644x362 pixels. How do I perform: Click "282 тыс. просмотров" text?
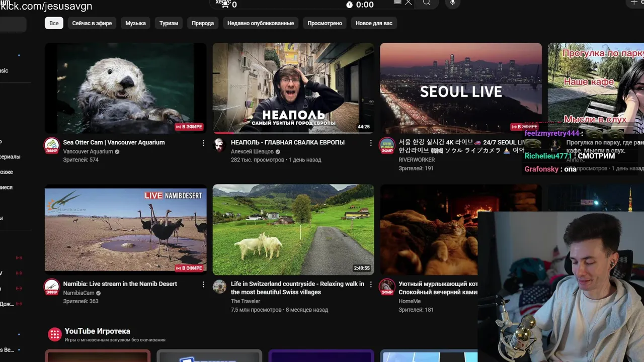tap(258, 160)
